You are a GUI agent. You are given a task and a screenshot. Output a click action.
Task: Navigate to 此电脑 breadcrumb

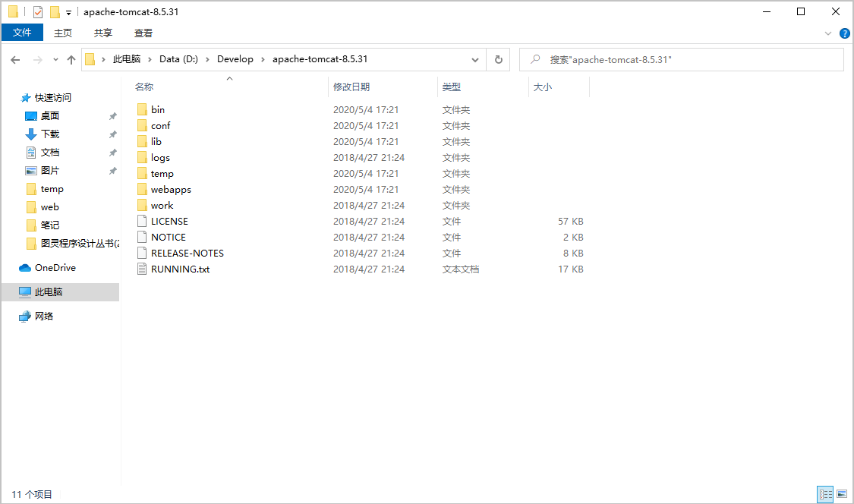tap(127, 59)
